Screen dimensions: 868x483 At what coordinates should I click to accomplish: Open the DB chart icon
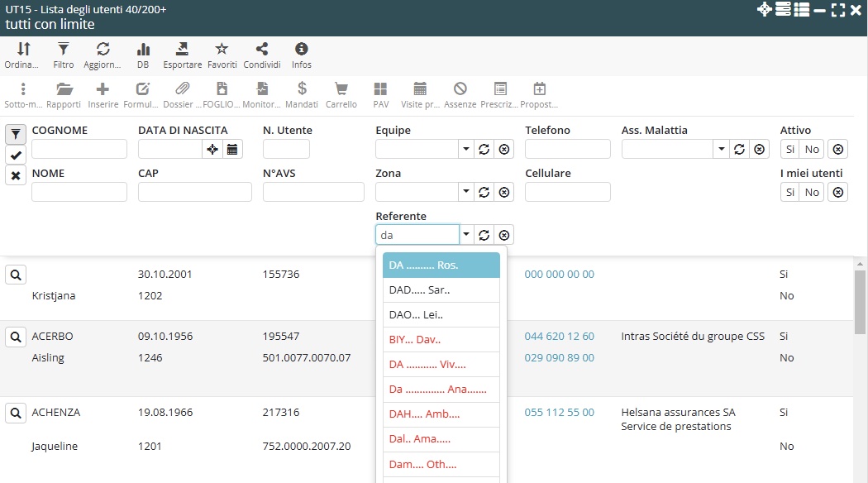coord(143,50)
